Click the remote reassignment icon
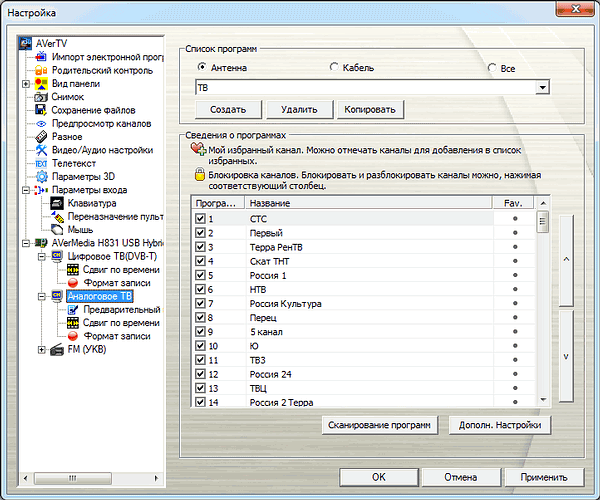This screenshot has height=500, width=600. pyautogui.click(x=57, y=217)
